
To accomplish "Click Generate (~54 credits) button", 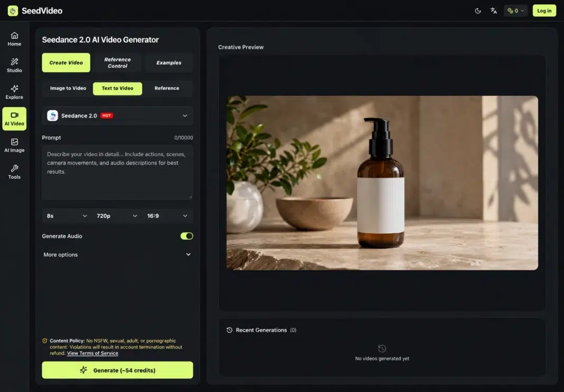I will tap(117, 370).
